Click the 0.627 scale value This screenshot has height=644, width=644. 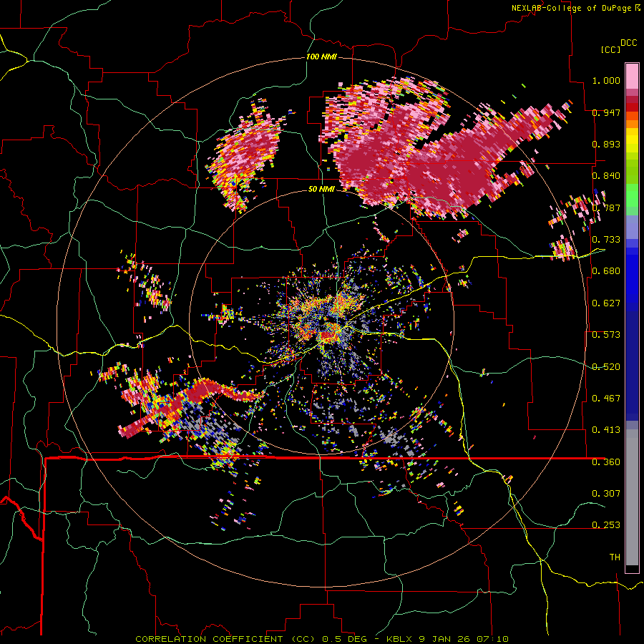tap(606, 303)
